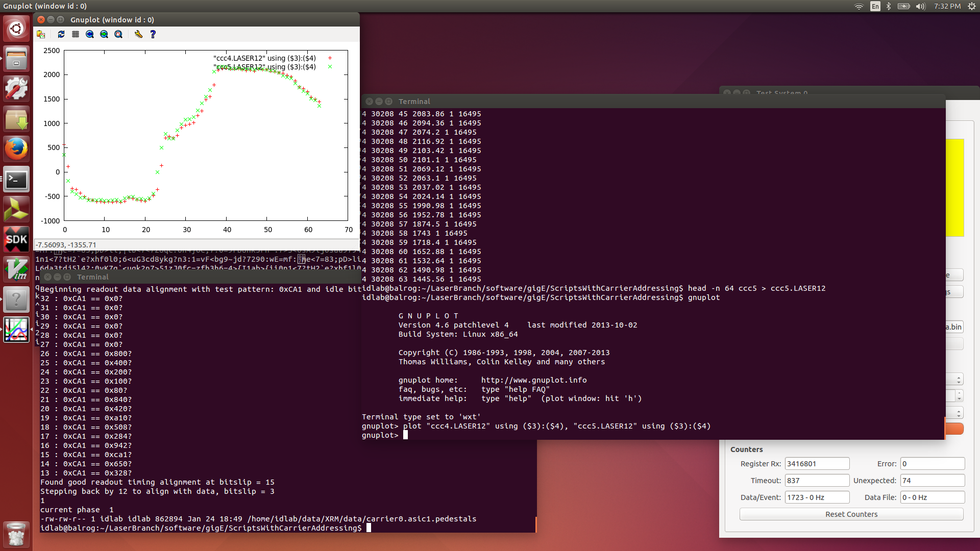The width and height of the screenshot is (980, 551).
Task: Launch Firefox from the launcher
Action: click(16, 149)
